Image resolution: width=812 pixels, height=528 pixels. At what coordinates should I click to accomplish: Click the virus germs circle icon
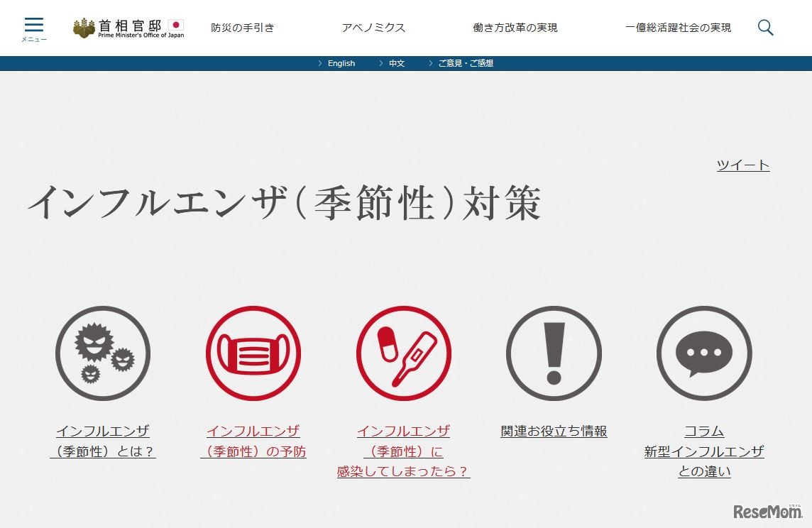pos(103,353)
